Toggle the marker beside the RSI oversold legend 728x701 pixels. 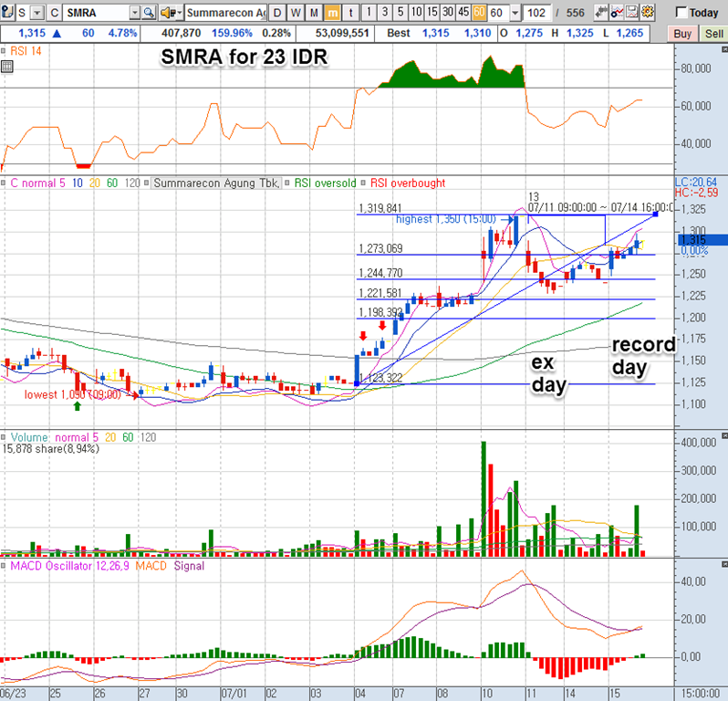287,183
